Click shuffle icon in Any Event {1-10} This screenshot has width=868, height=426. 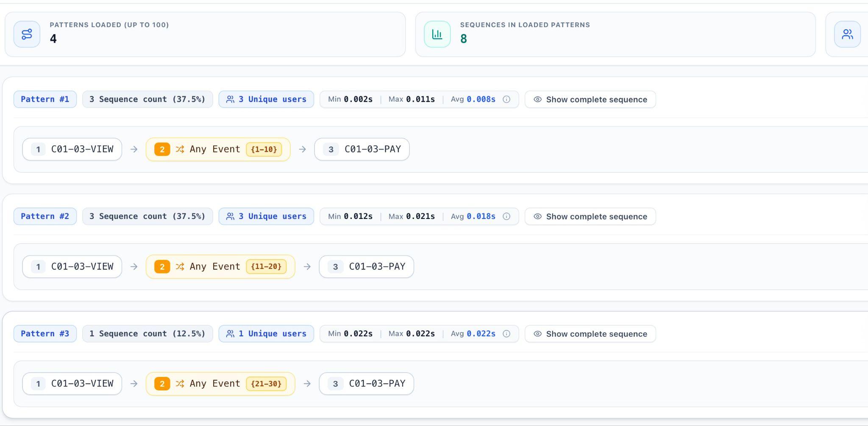[180, 149]
